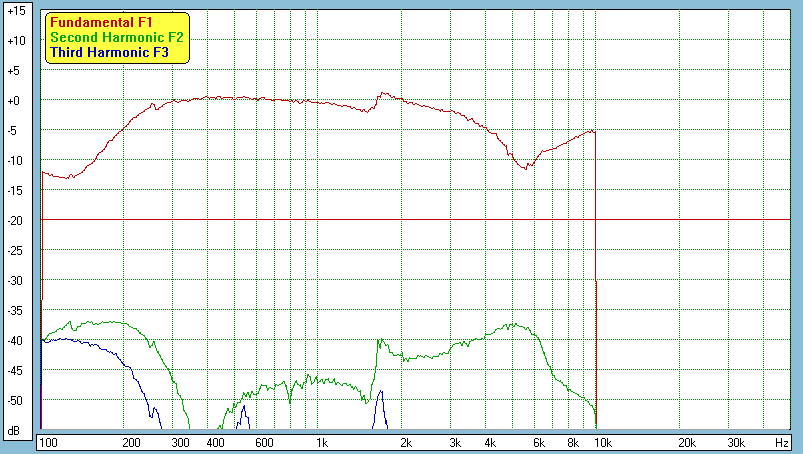Click the 100 frequency axis label
The height and width of the screenshot is (454, 803).
click(x=47, y=442)
